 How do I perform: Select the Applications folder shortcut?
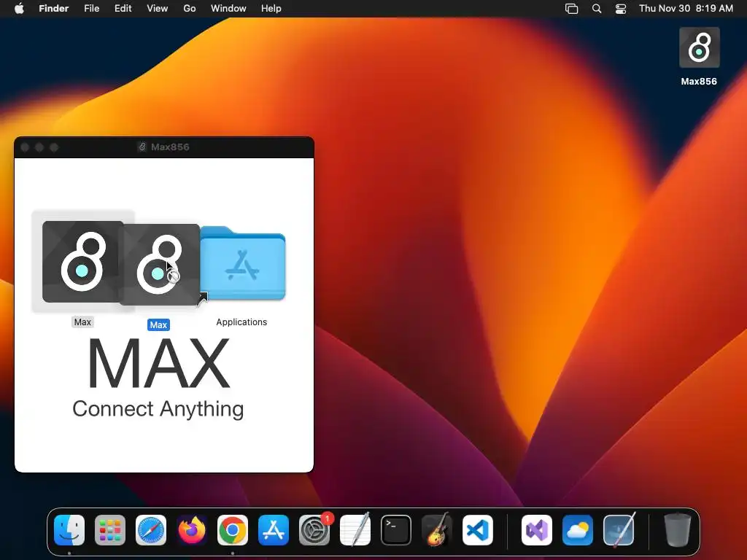pyautogui.click(x=242, y=263)
